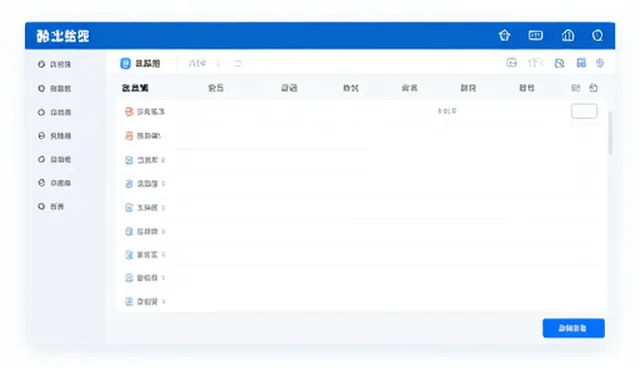Image resolution: width=640 pixels, height=368 pixels.
Task: Select the bottom-most visible list row
Action: click(361, 301)
